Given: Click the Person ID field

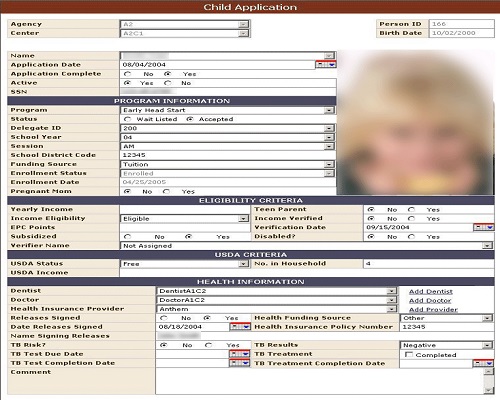Looking at the screenshot, I should [461, 24].
